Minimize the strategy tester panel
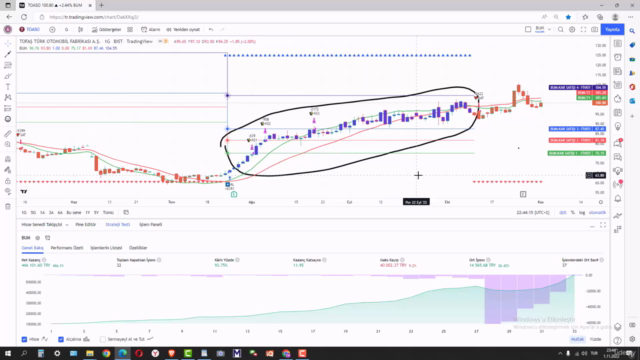Image resolution: width=640 pixels, height=360 pixels. [x=592, y=226]
